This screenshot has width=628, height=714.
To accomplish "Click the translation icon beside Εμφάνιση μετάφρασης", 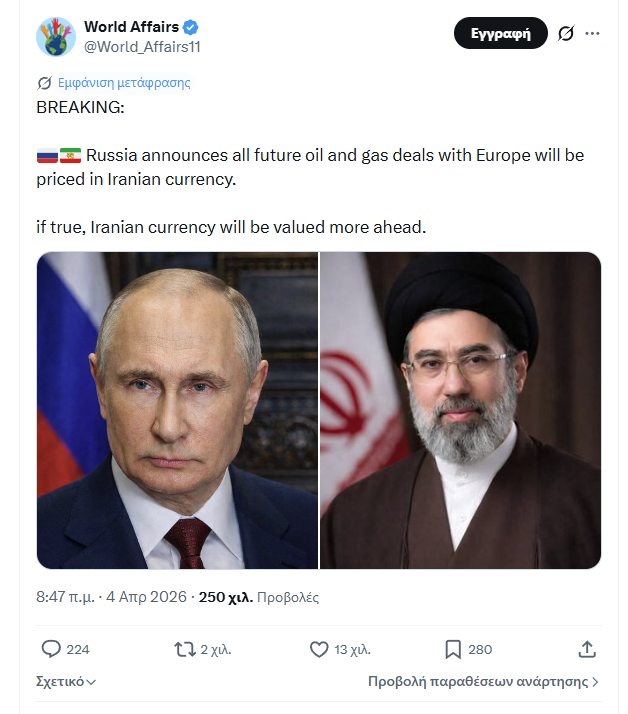I will [44, 83].
